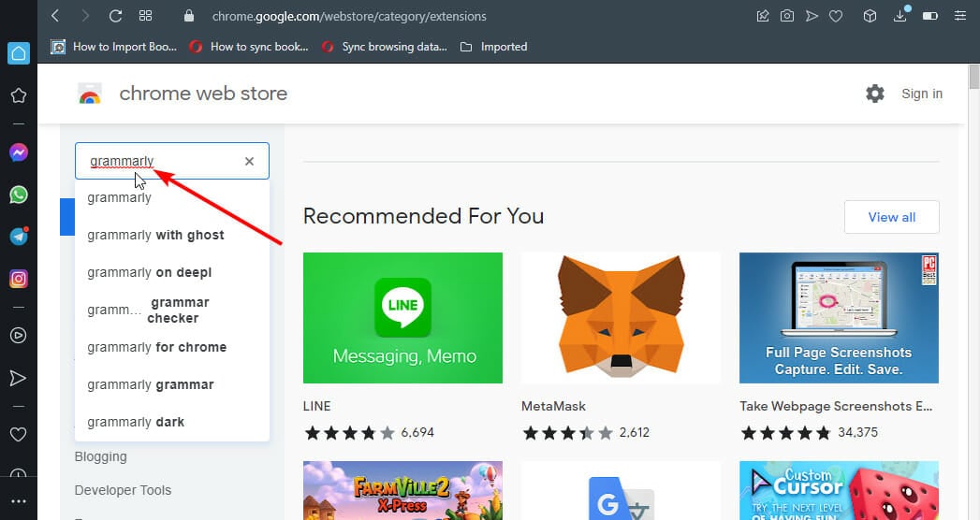Open the send flow arrow icon in toolbar

pos(812,16)
